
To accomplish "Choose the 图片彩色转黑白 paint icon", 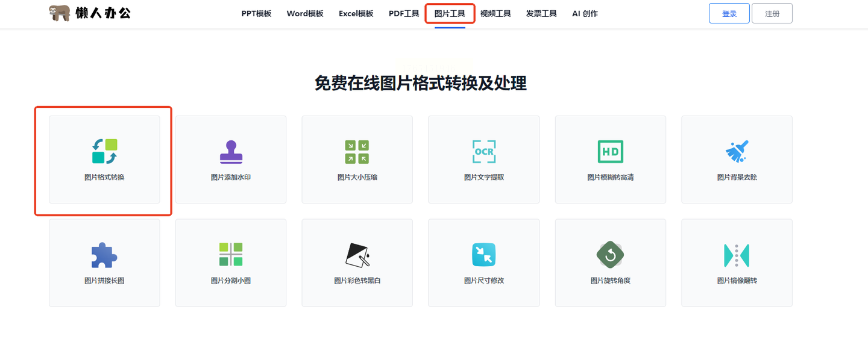I will (x=357, y=255).
